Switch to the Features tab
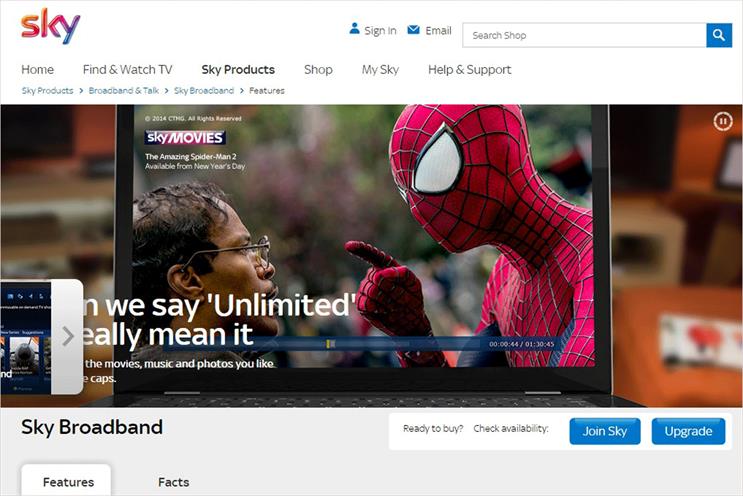The width and height of the screenshot is (743, 496). 66,480
